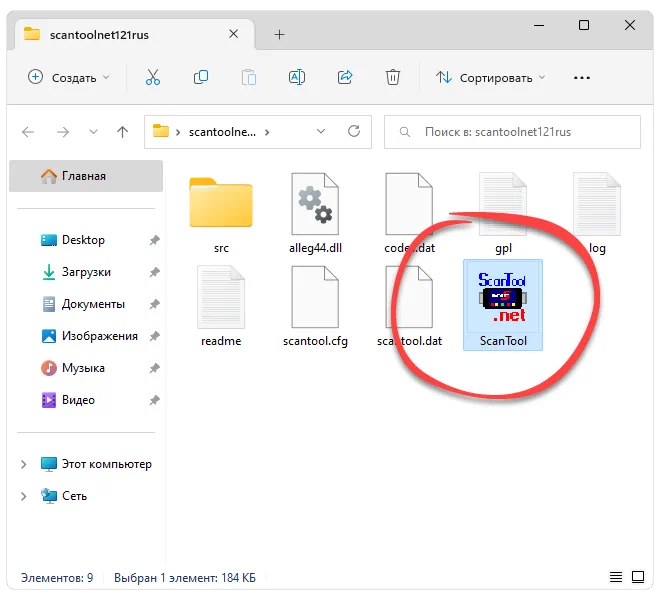Click the Share icon in toolbar
This screenshot has height=598, width=660.
(x=345, y=77)
